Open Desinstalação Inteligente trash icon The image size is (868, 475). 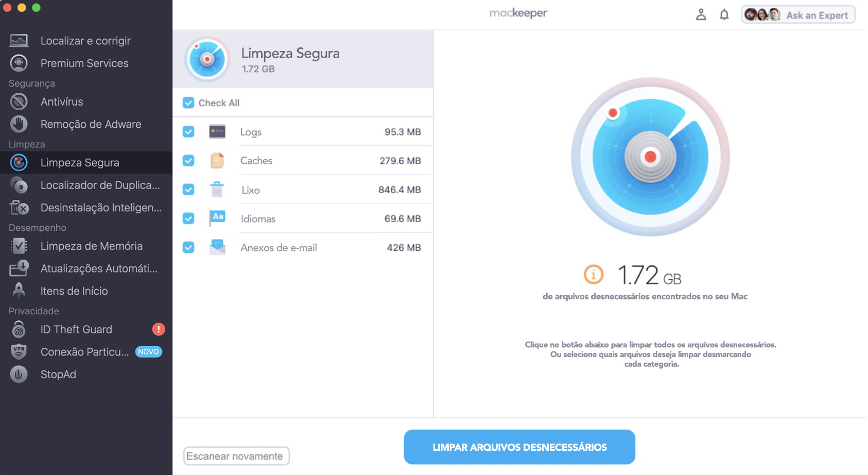[19, 208]
